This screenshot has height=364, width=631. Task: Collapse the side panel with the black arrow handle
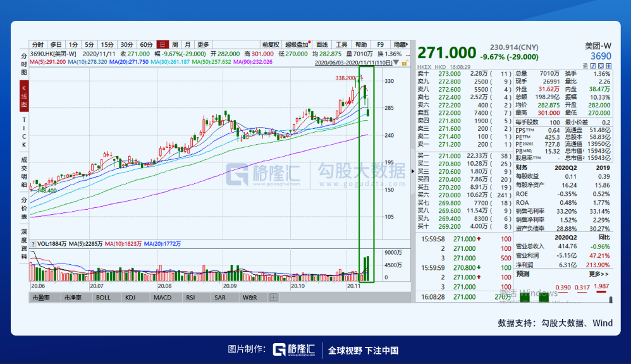(412, 171)
